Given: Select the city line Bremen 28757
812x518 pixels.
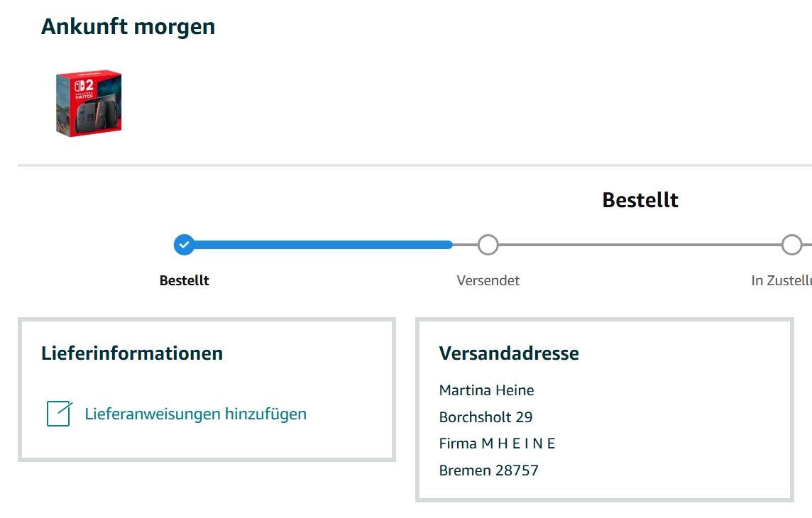Looking at the screenshot, I should click(x=489, y=470).
